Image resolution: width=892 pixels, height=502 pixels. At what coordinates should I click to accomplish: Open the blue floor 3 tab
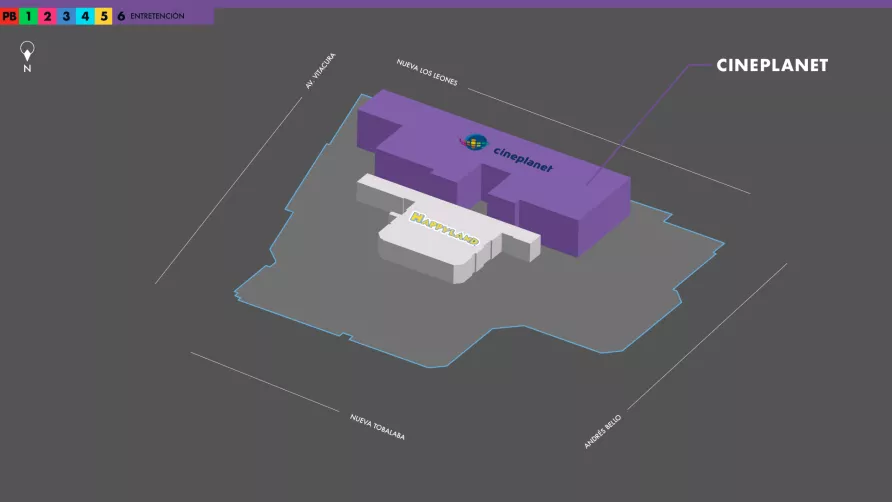point(66,16)
